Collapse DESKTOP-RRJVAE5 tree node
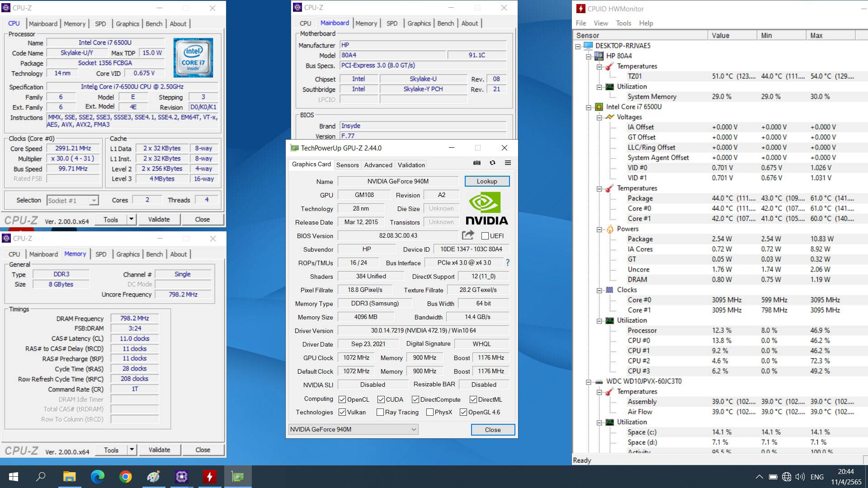Viewport: 868px width, 488px height. pos(578,46)
